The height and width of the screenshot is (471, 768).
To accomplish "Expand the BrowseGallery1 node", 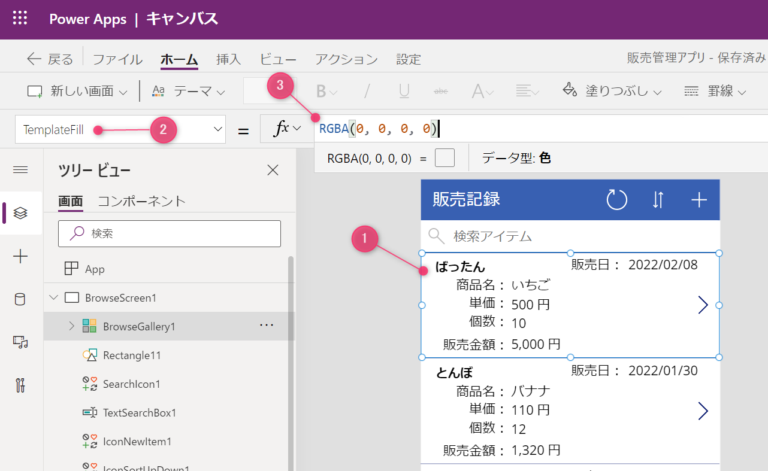I will pyautogui.click(x=72, y=326).
